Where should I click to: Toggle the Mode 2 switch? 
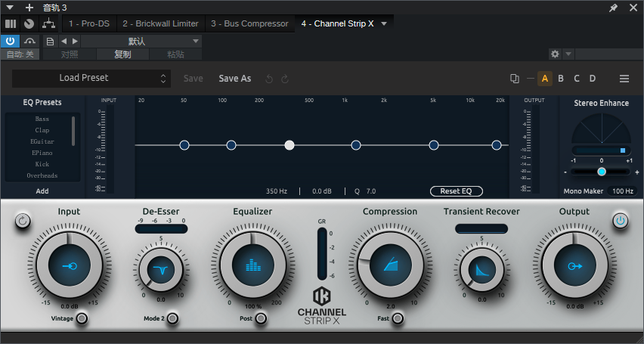[172, 318]
